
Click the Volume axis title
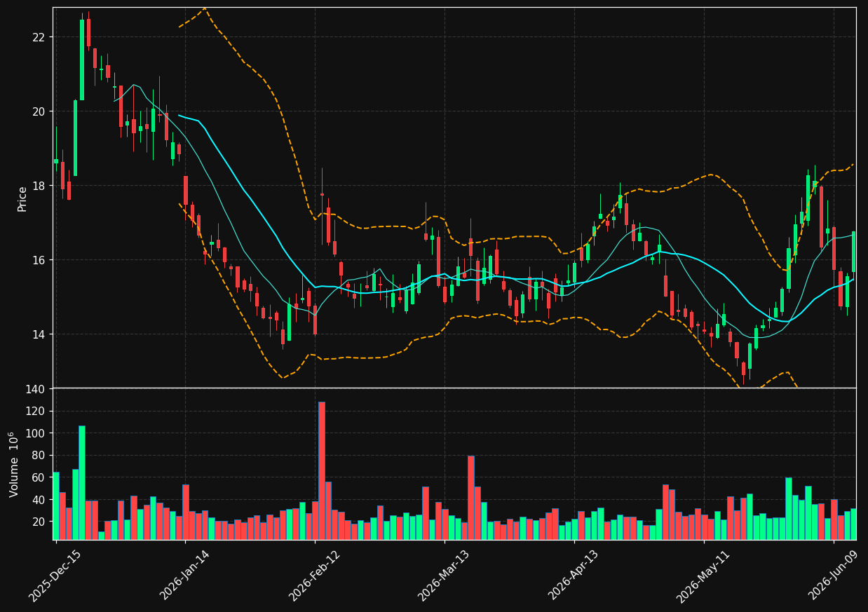click(x=14, y=464)
